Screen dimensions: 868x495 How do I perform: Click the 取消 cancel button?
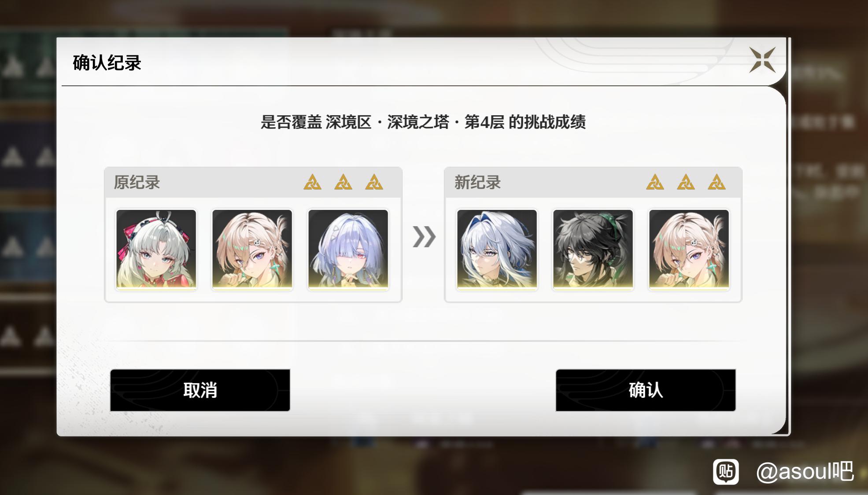click(200, 390)
